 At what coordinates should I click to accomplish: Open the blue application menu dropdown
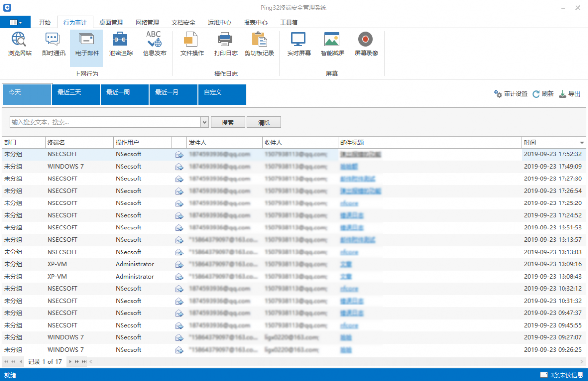coord(16,22)
